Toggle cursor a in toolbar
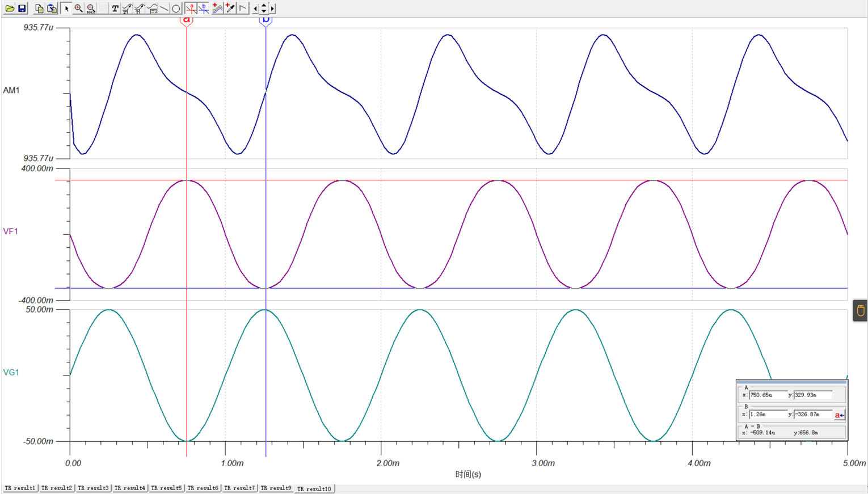Viewport: 868px width, 494px height. (191, 8)
